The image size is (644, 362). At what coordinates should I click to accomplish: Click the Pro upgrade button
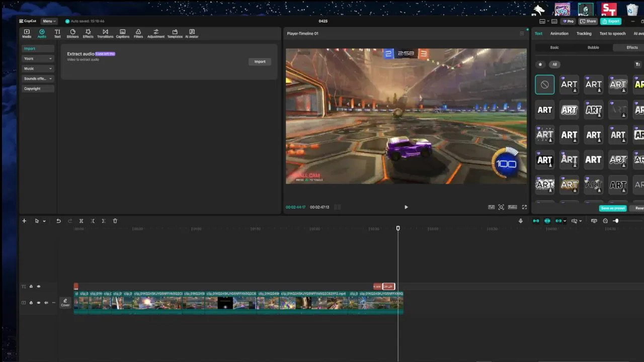[x=569, y=21]
